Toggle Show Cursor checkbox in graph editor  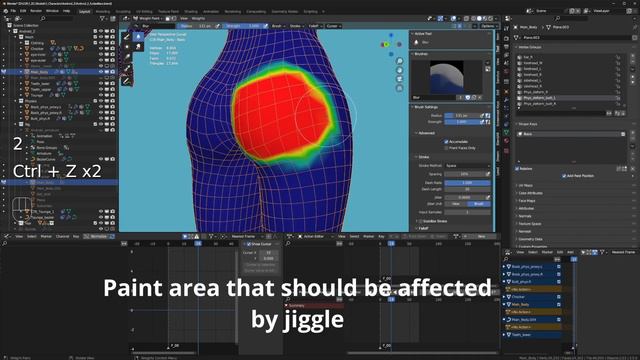[249, 244]
